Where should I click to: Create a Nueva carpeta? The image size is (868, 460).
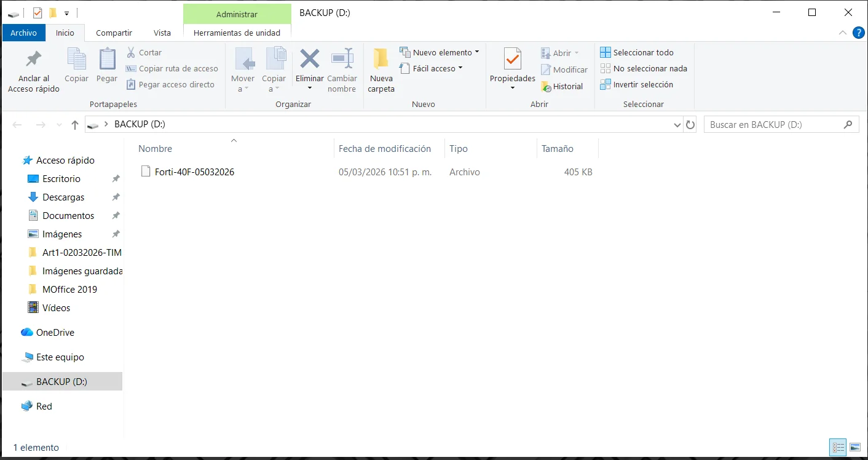(381, 70)
